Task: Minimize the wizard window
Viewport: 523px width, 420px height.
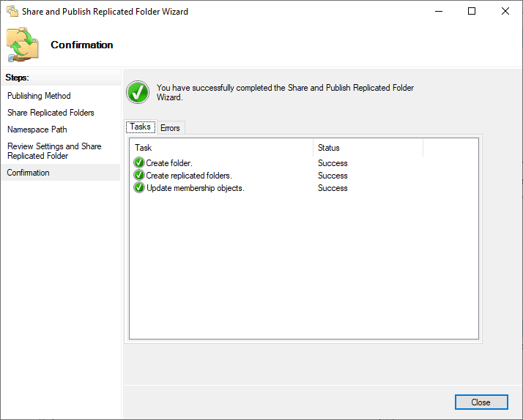Action: click(439, 11)
